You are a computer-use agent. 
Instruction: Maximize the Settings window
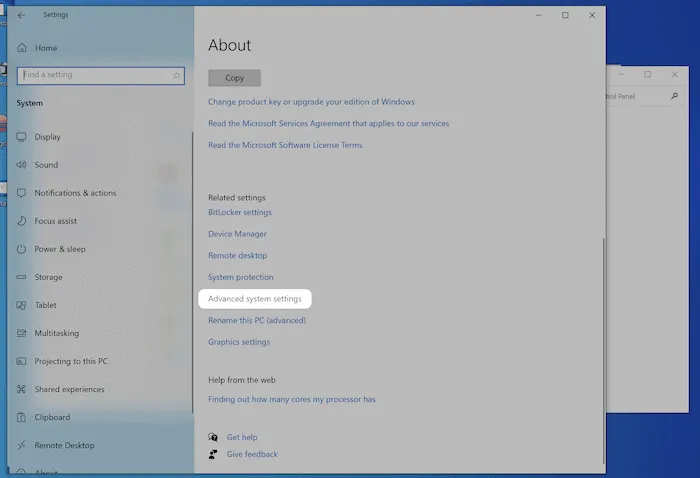[x=565, y=15]
